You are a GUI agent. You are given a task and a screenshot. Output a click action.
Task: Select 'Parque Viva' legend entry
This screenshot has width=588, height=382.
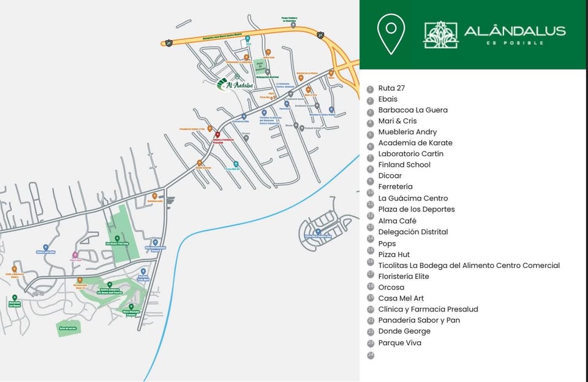pos(399,343)
